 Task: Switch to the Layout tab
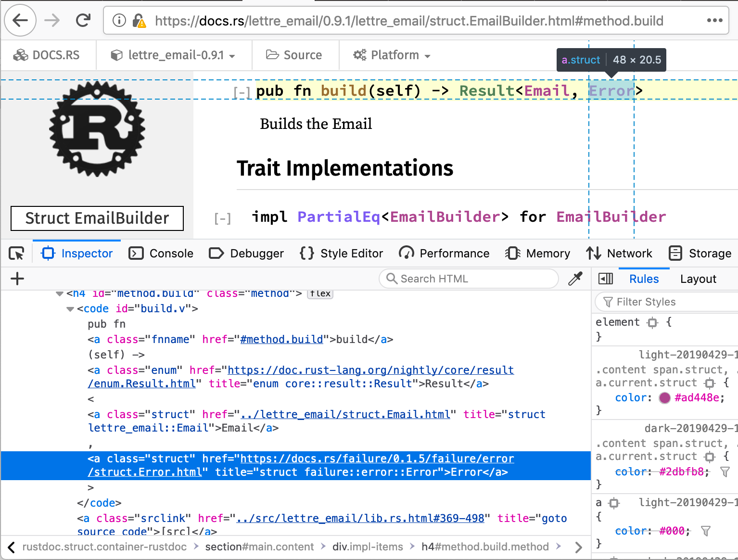click(x=698, y=279)
